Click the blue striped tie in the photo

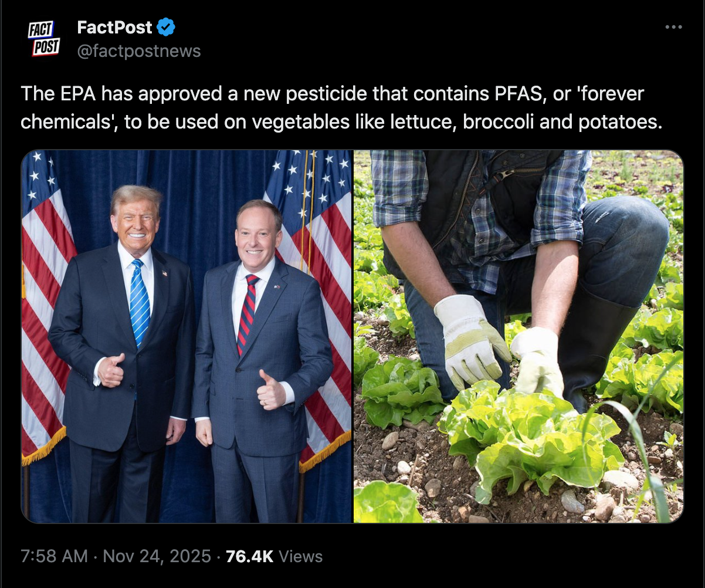pos(140,302)
